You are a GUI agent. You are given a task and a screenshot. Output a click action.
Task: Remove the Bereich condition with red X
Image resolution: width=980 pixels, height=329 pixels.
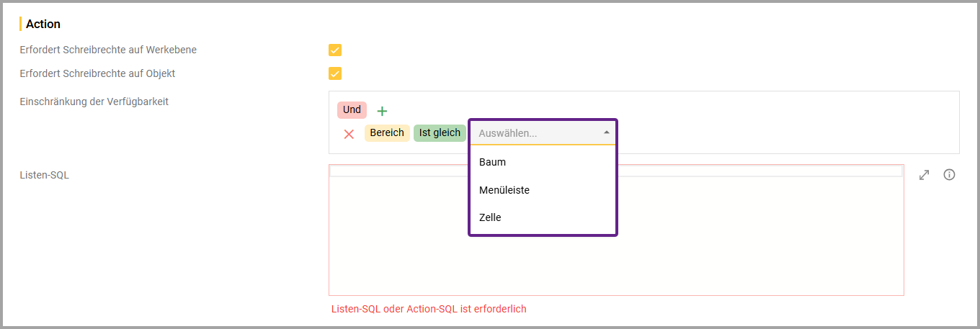(349, 134)
